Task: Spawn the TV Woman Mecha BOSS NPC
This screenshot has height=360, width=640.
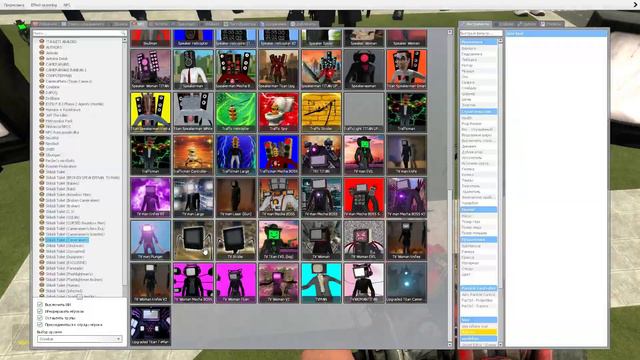Action: click(193, 282)
